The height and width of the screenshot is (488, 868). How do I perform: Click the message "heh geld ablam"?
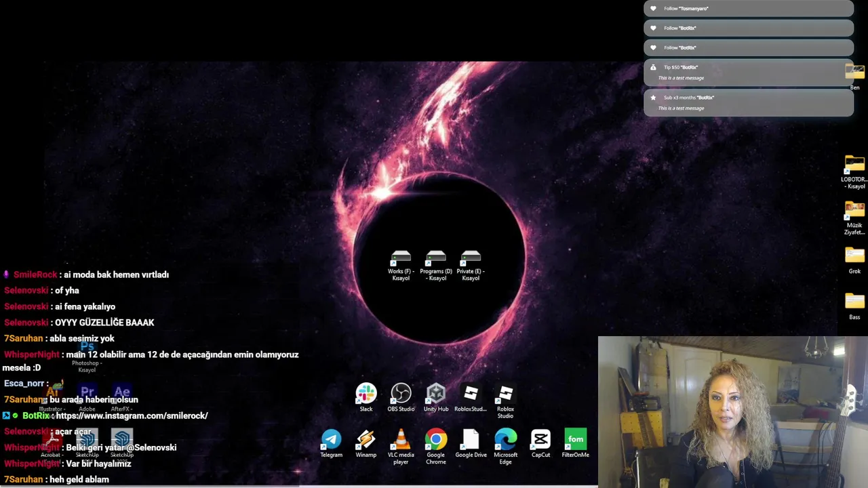tap(79, 479)
